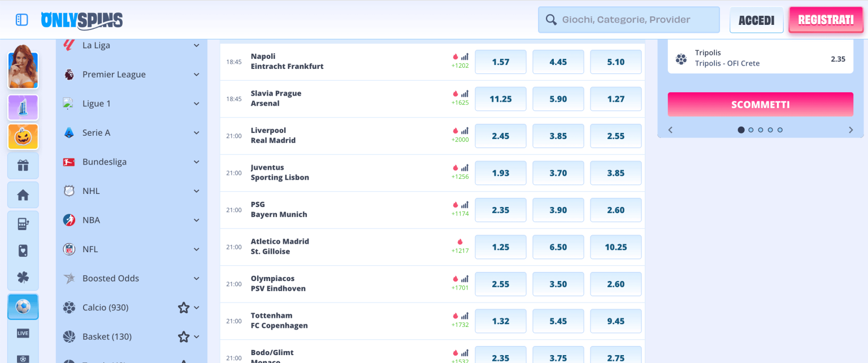Click the pumpkin Halloween sidebar icon
The image size is (868, 363).
(x=23, y=137)
